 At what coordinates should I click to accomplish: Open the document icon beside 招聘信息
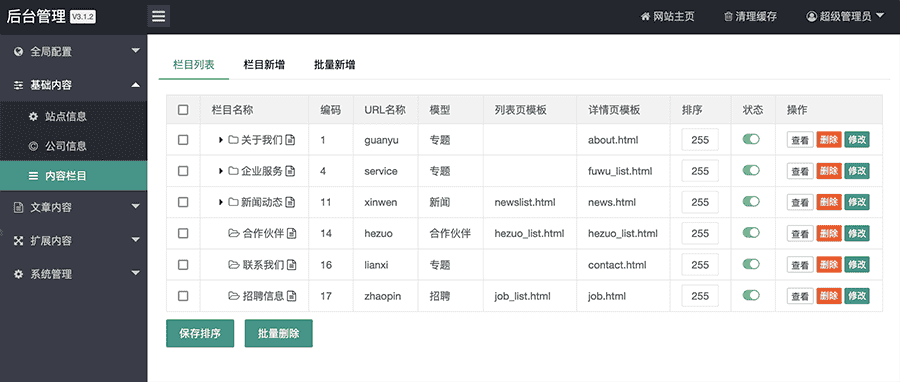point(292,296)
